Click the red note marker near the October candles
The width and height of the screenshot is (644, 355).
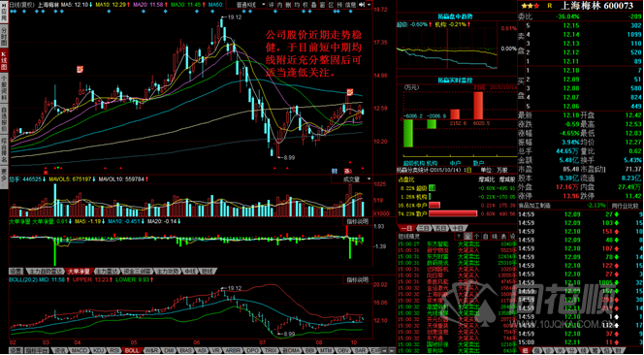[x=350, y=92]
